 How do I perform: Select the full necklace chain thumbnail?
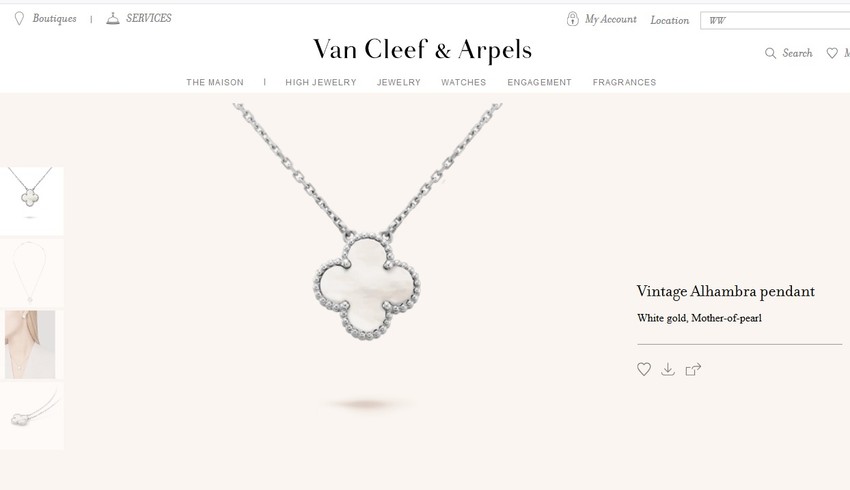click(31, 273)
